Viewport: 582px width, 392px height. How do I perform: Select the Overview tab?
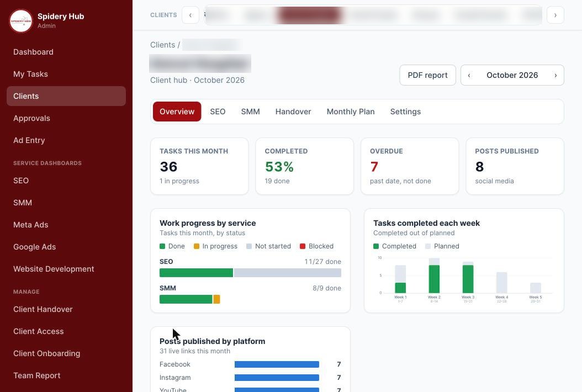(x=177, y=112)
